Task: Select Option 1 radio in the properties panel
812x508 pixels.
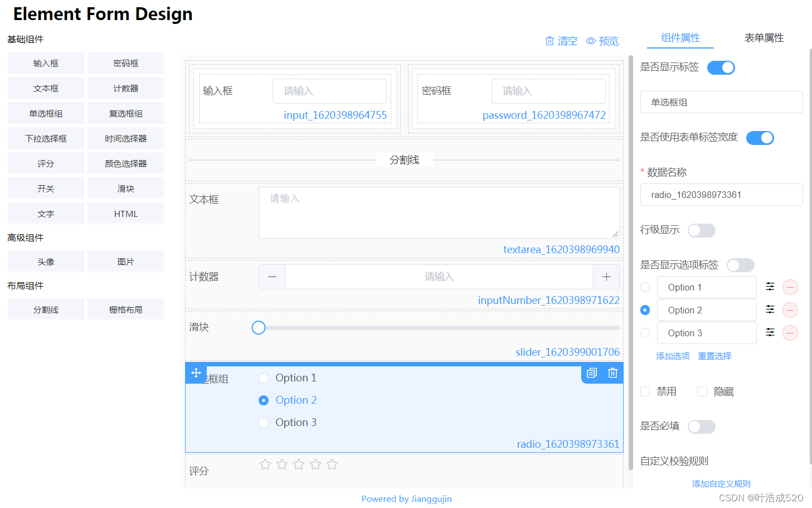Action: (645, 287)
